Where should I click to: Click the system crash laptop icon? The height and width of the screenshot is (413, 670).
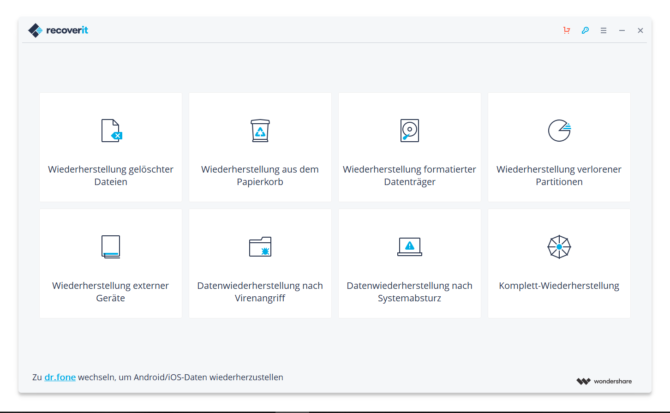[x=409, y=246]
